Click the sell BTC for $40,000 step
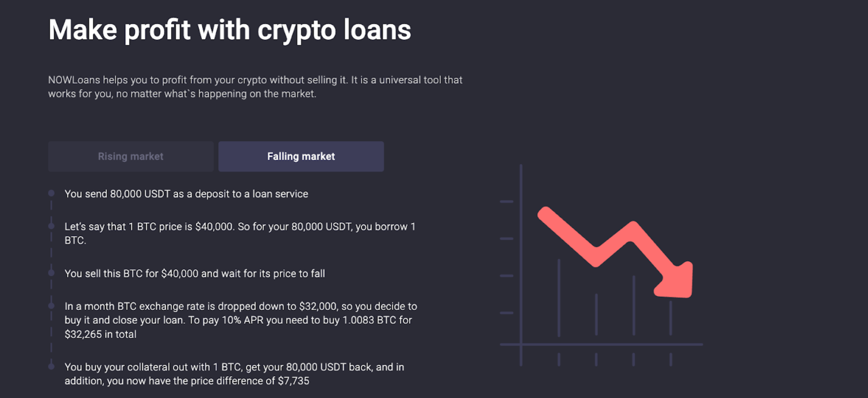The height and width of the screenshot is (398, 868). click(x=195, y=273)
